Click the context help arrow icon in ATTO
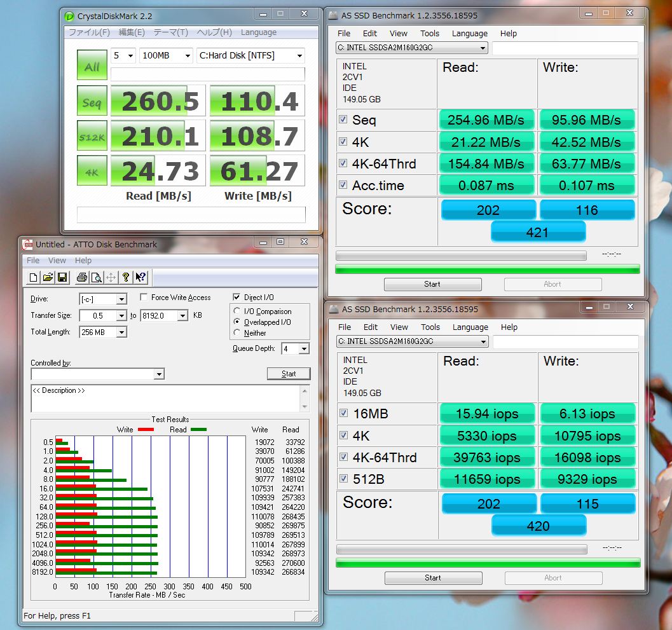Image resolution: width=672 pixels, height=630 pixels. tap(141, 278)
